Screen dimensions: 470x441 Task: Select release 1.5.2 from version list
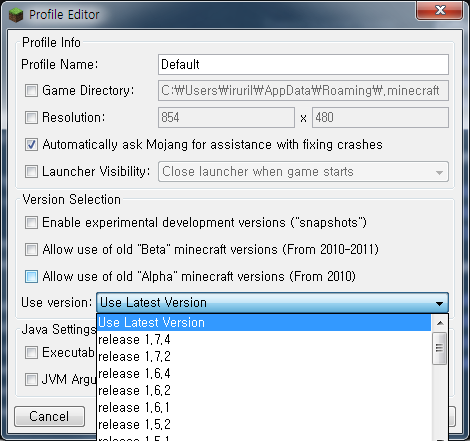click(264, 425)
